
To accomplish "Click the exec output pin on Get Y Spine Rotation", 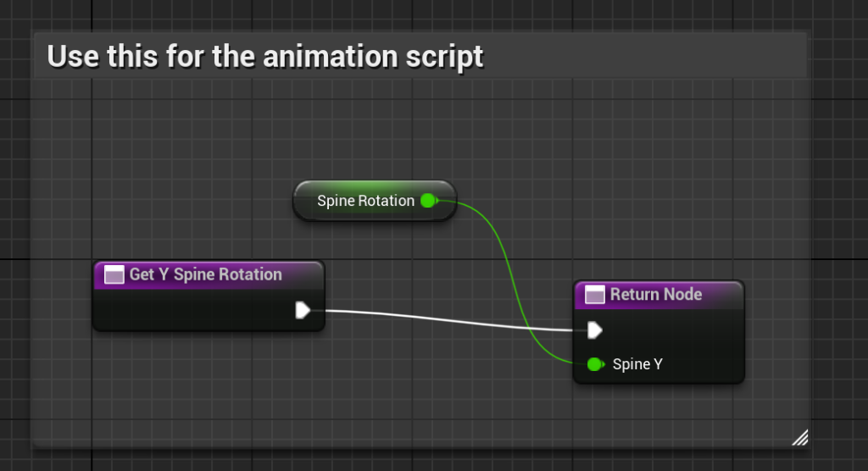I will 303,311.
